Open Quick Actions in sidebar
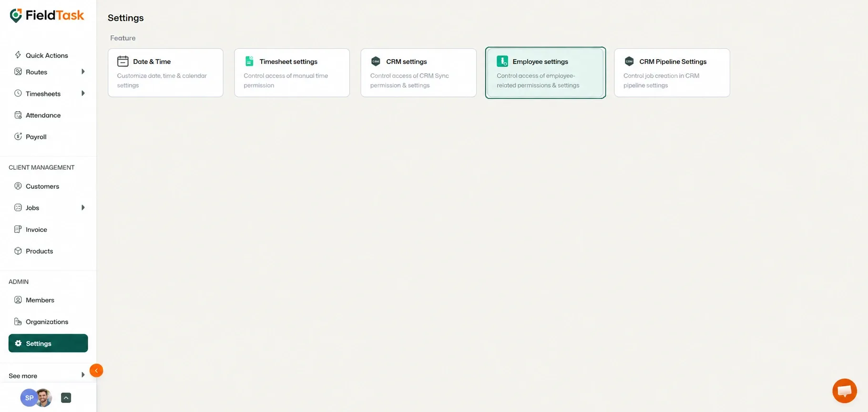The width and height of the screenshot is (868, 412). coord(47,55)
